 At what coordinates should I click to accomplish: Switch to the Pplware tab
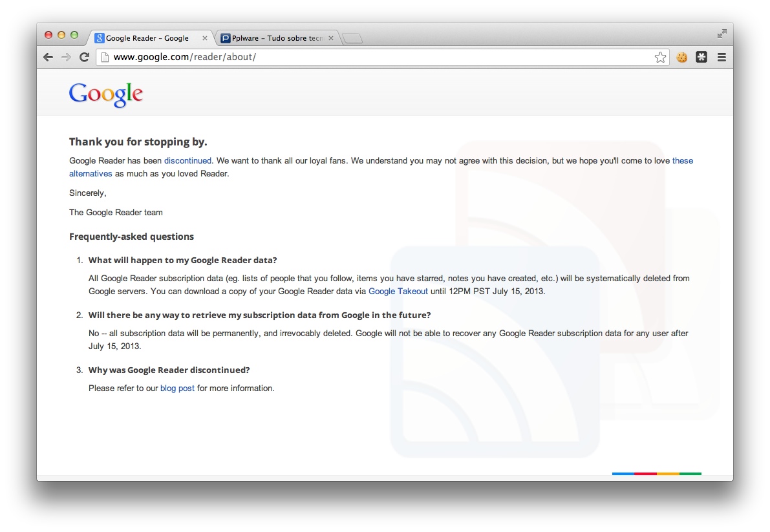pos(277,37)
